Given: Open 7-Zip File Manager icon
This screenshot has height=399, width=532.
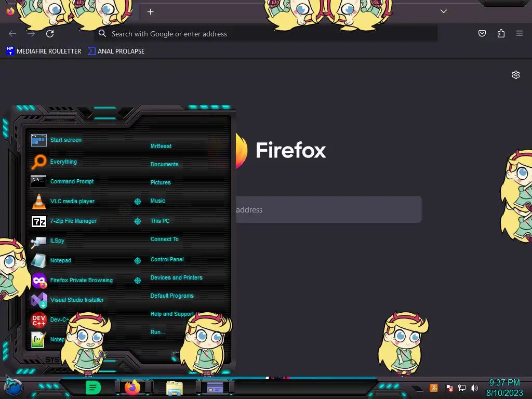Looking at the screenshot, I should pyautogui.click(x=38, y=221).
